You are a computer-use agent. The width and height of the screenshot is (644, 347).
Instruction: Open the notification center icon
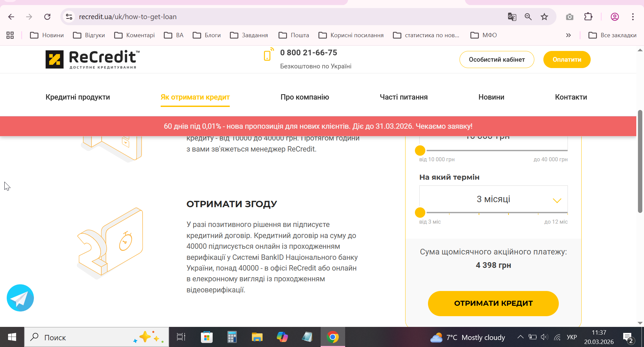tap(628, 338)
